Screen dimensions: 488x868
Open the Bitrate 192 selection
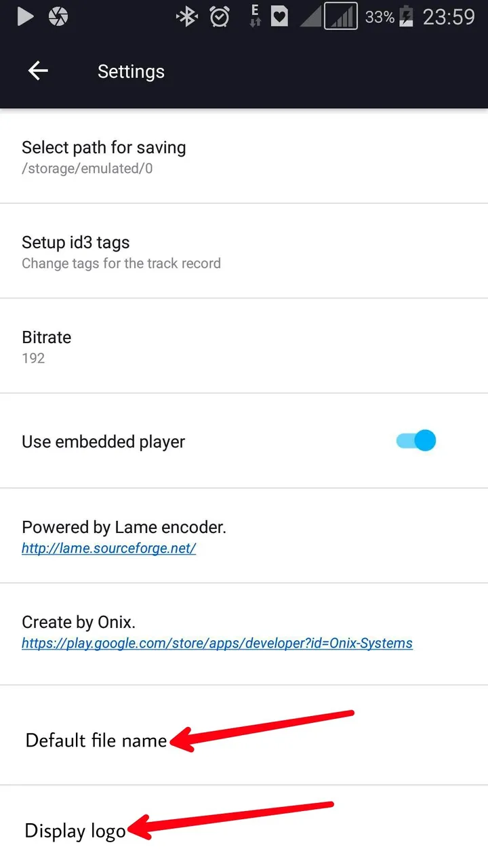pyautogui.click(x=244, y=346)
